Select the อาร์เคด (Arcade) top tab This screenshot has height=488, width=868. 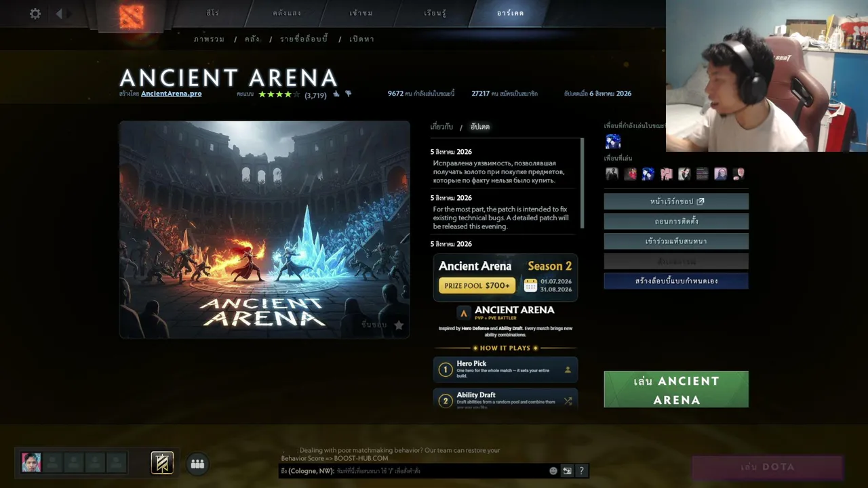(510, 13)
